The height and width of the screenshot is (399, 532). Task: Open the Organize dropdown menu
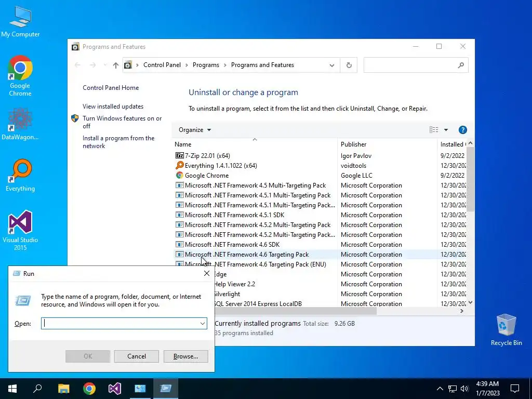(195, 130)
